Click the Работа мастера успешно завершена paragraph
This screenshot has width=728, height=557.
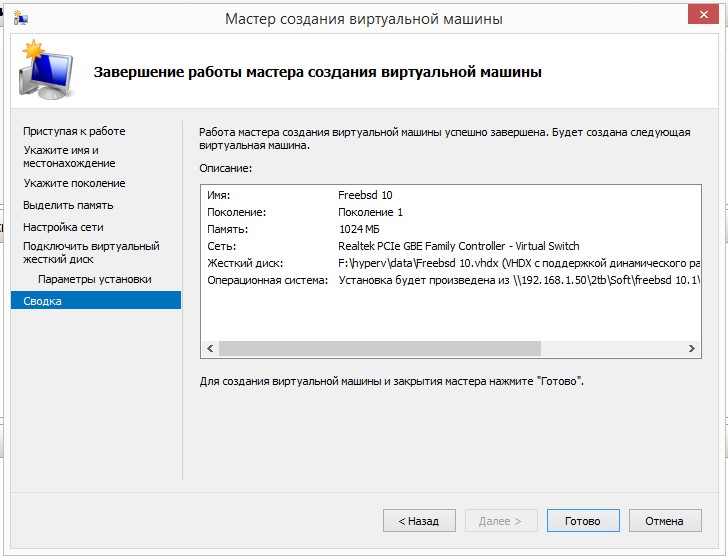tap(445, 138)
